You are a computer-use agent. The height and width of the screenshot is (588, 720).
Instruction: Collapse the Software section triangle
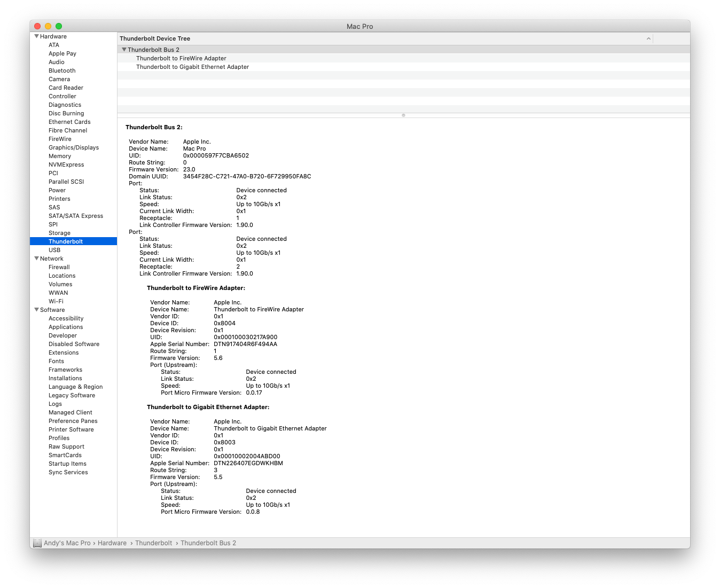[x=36, y=310]
